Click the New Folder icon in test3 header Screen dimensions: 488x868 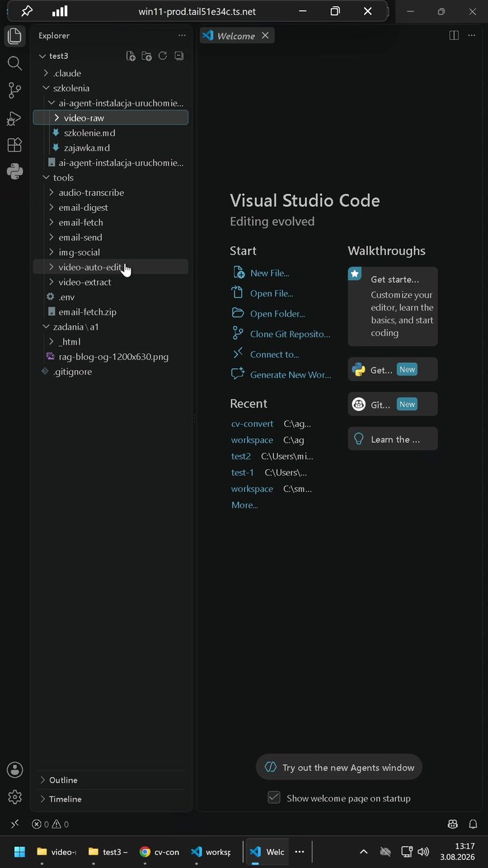pos(146,56)
